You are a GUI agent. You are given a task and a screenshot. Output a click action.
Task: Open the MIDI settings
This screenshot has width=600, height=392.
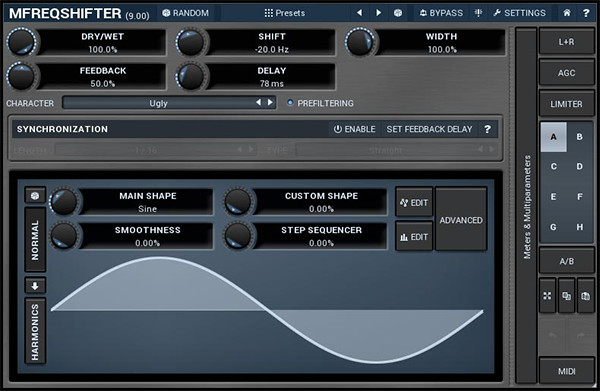(567, 371)
